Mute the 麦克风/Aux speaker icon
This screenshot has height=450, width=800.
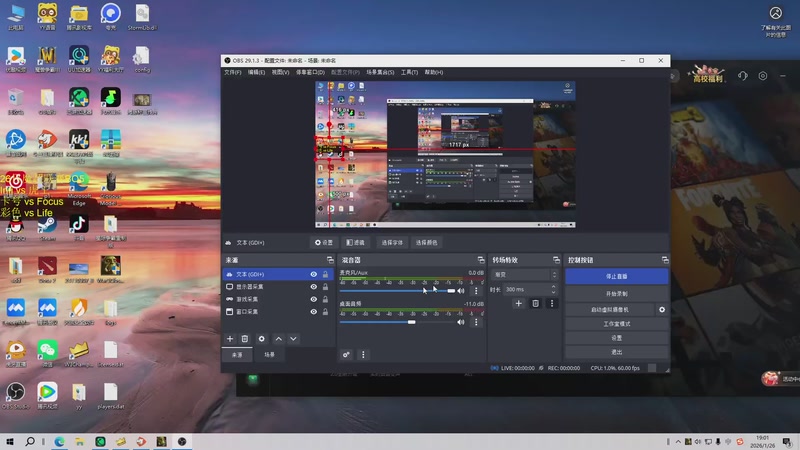point(461,291)
